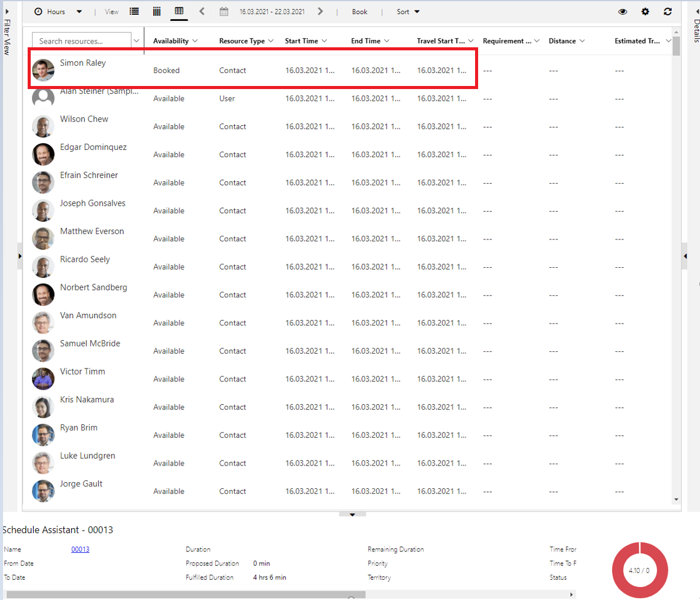Click Victor Timm's avatar
The height and width of the screenshot is (600, 700).
pos(43,379)
